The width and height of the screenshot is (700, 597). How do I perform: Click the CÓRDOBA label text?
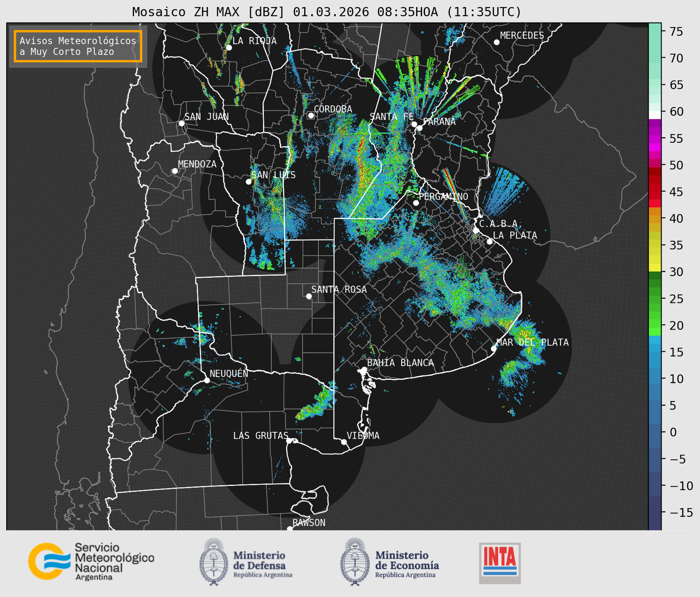333,109
